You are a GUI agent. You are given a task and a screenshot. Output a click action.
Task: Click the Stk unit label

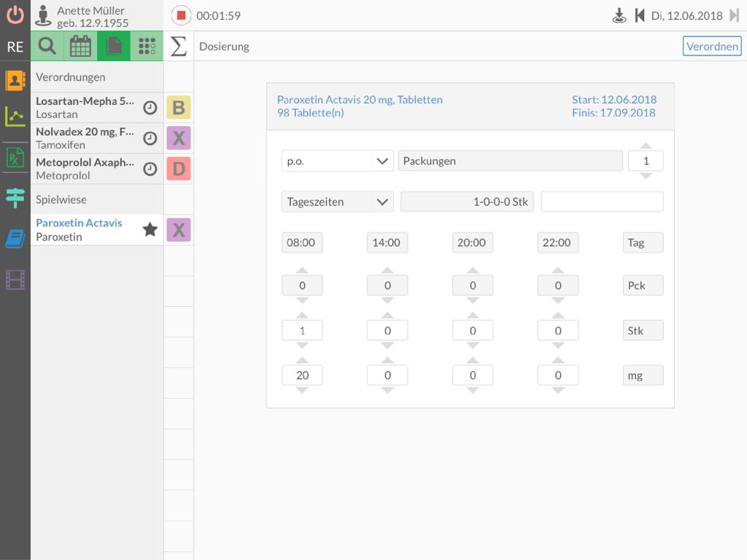coord(643,330)
